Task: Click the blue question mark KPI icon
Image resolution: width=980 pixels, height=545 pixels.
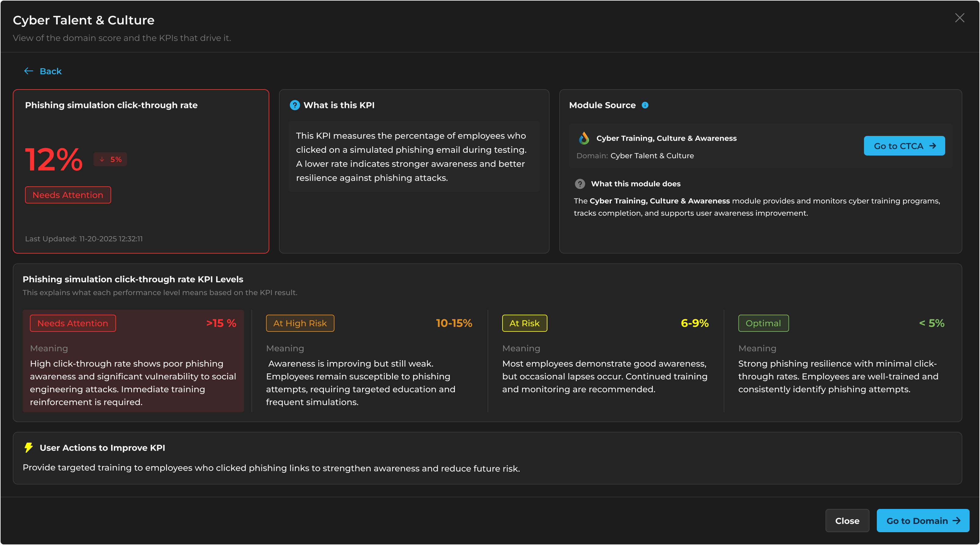Action: (x=294, y=105)
